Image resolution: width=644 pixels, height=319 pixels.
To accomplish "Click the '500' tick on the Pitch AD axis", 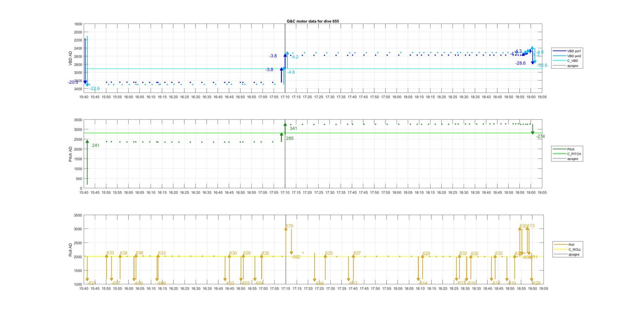I will [79, 179].
